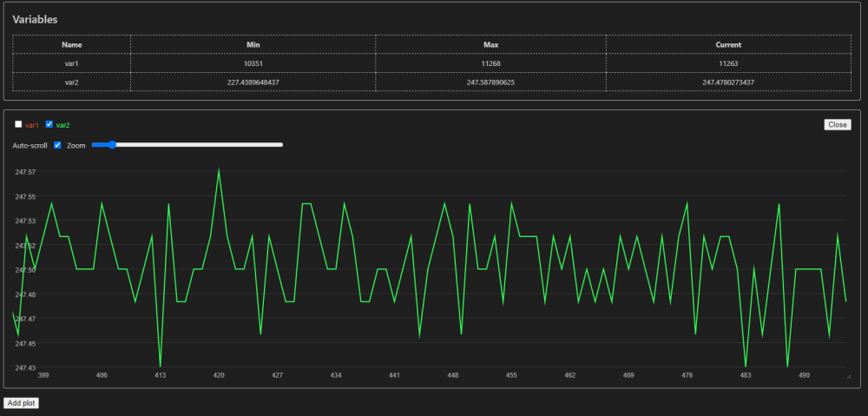Click the 399 x-axis tick label
Screen dimensions: 868x416
point(43,375)
